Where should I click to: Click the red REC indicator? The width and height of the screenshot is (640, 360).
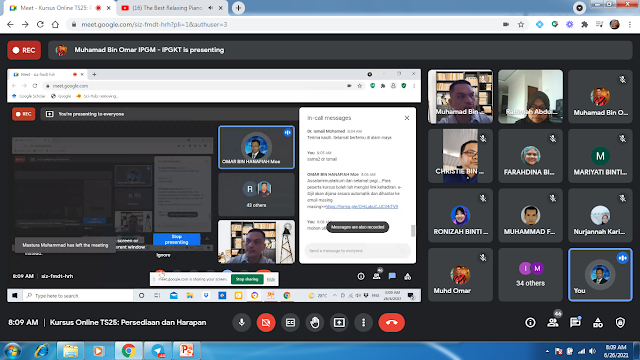24,50
